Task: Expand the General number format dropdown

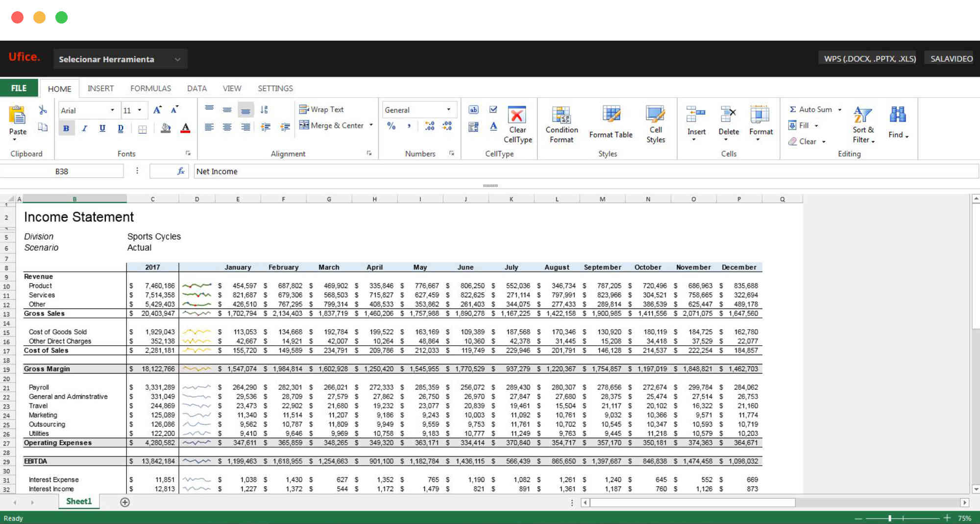Action: click(448, 110)
